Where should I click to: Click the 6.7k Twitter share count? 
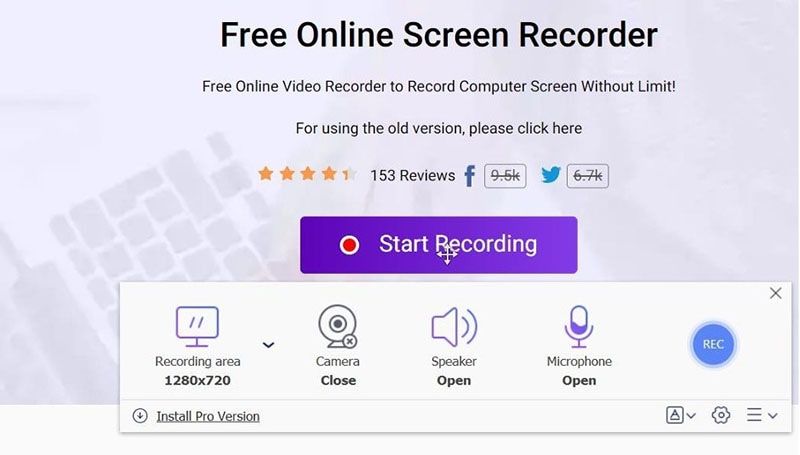(588, 176)
